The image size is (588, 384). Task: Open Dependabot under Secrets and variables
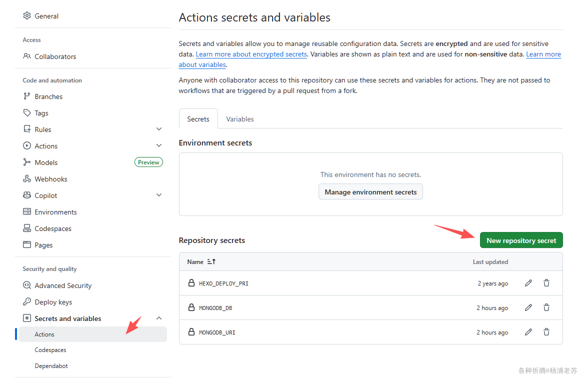51,366
